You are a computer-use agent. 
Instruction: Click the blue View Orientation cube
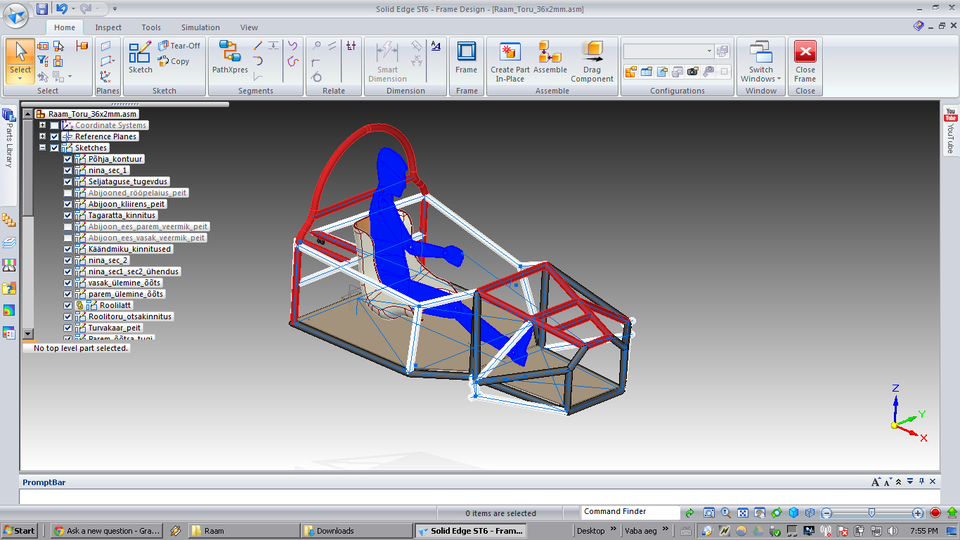coord(793,513)
